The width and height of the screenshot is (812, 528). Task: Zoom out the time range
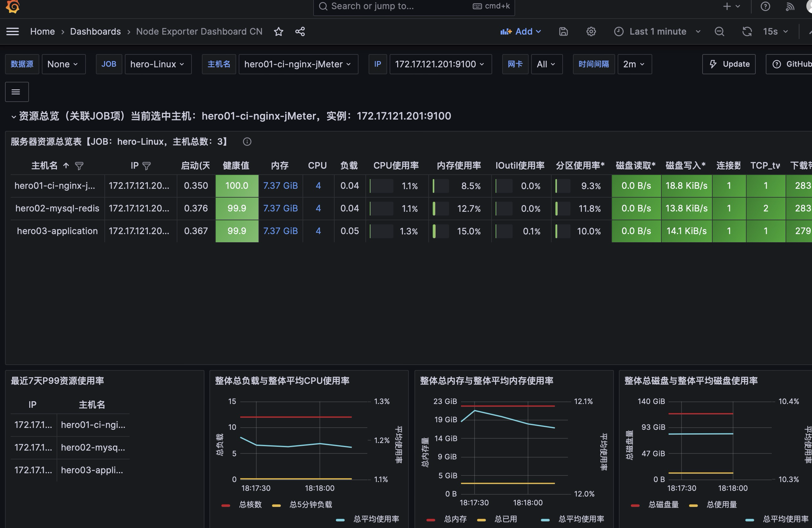[719, 31]
